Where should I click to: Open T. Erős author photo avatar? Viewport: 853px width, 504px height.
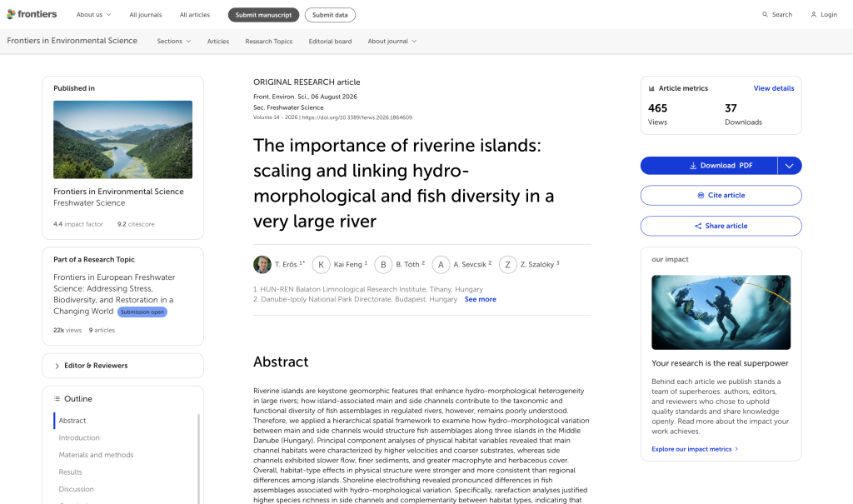tap(262, 265)
